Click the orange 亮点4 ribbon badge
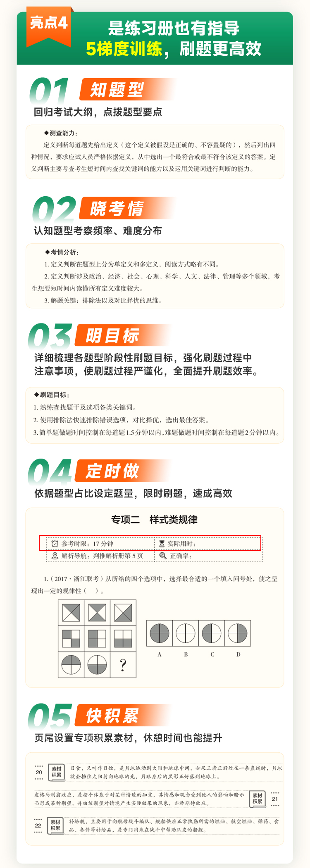This screenshot has height=868, width=310. (48, 26)
